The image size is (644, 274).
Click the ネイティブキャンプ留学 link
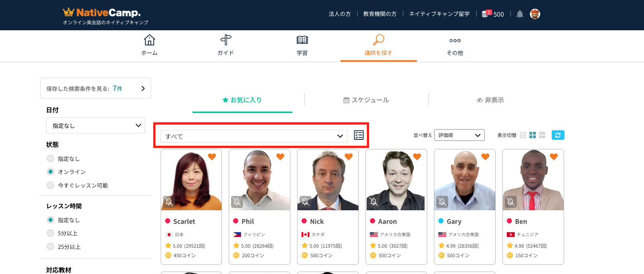point(439,14)
